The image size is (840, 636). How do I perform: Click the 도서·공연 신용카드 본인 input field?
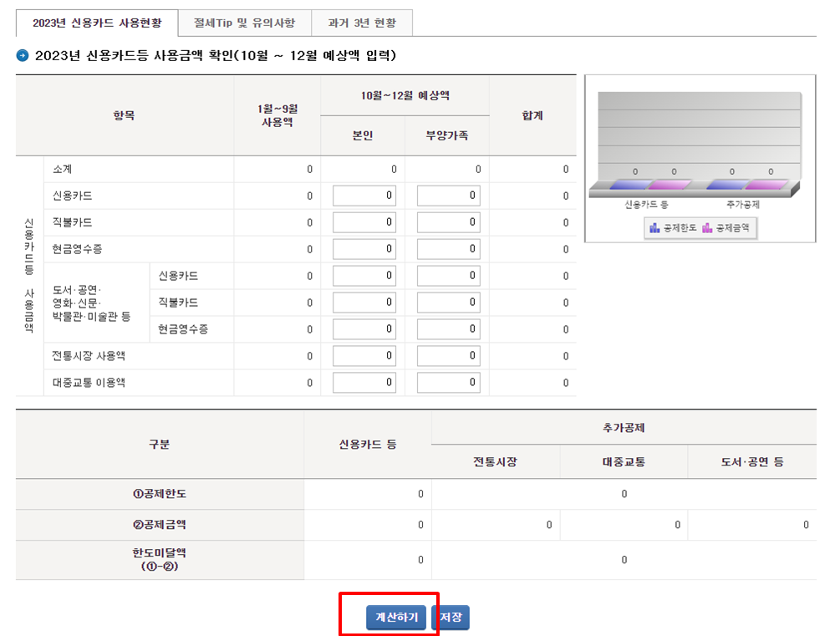pos(364,275)
